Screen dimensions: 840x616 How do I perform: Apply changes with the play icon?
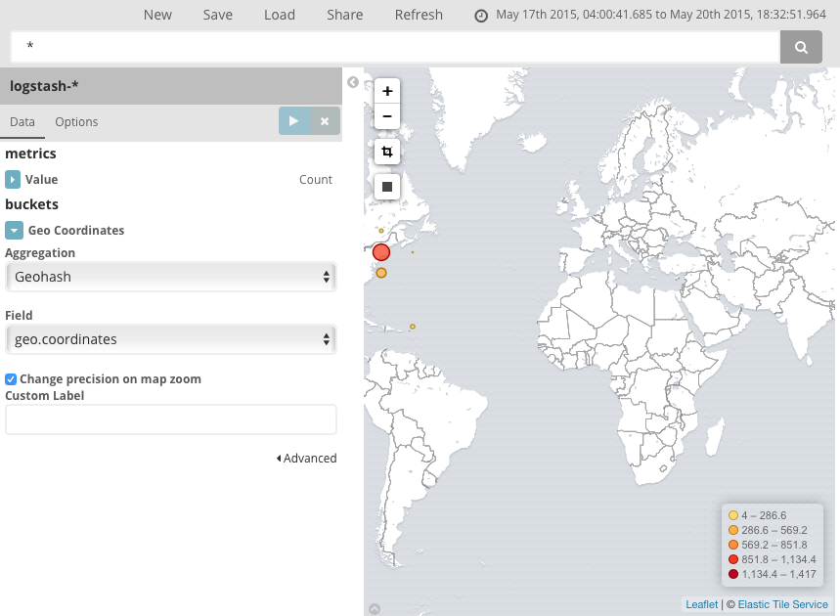click(x=293, y=120)
